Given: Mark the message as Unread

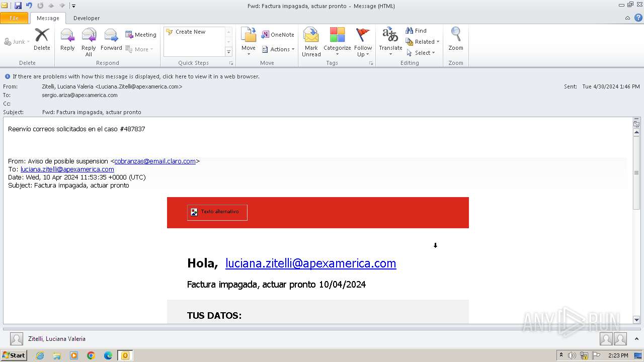Looking at the screenshot, I should point(311,42).
